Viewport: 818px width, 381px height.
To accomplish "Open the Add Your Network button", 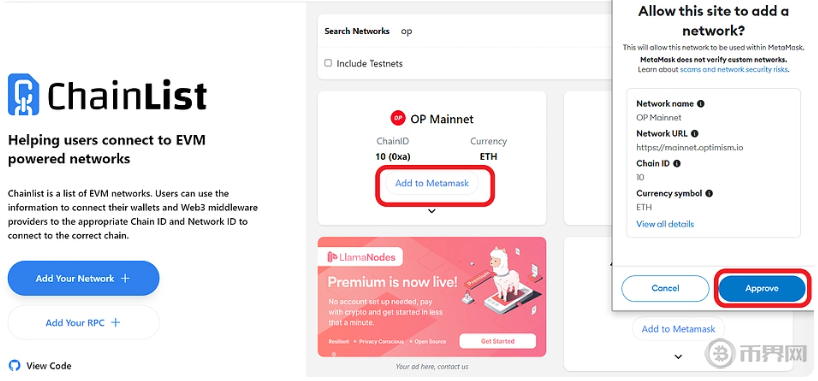I will 83,278.
